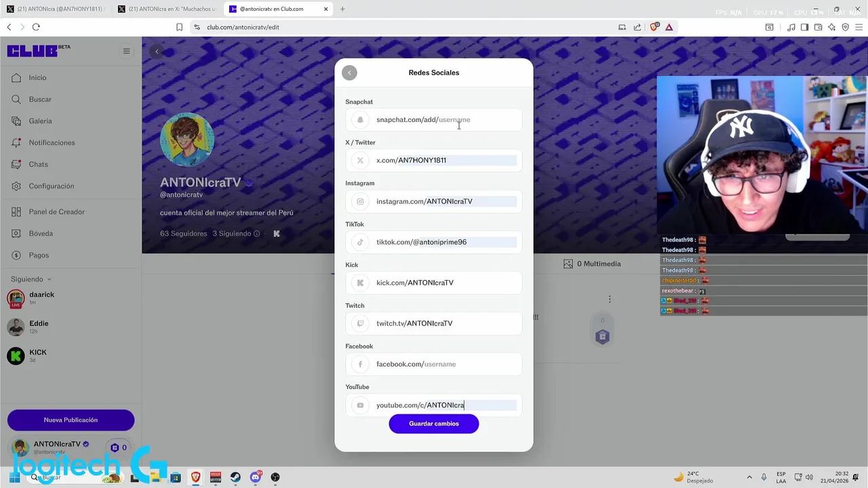Show hidden system tray icons

tap(749, 477)
